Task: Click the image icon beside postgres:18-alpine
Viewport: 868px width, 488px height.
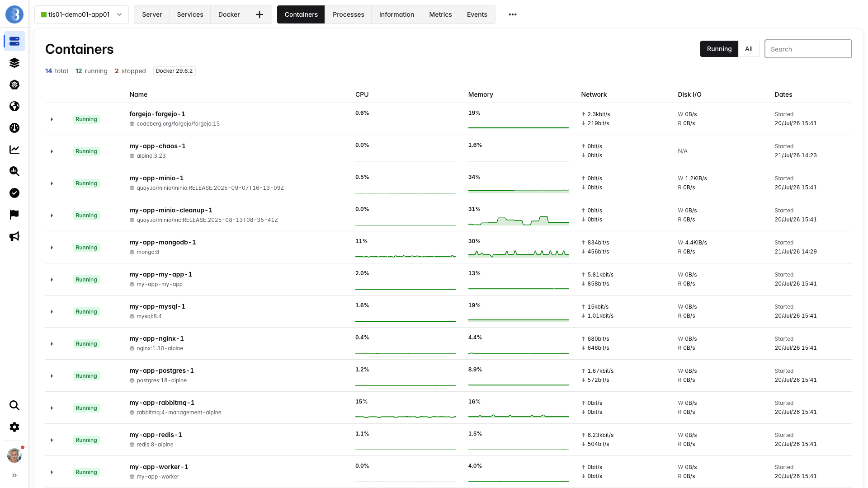Action: click(x=132, y=380)
